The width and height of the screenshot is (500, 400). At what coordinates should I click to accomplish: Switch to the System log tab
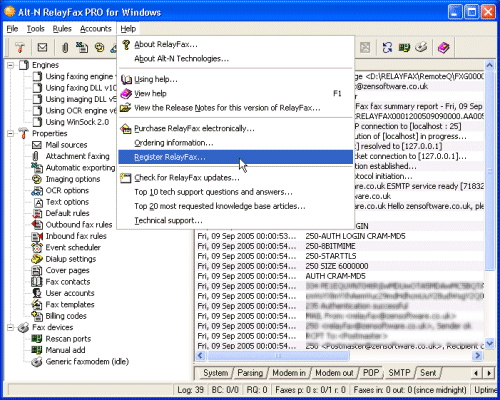215,373
